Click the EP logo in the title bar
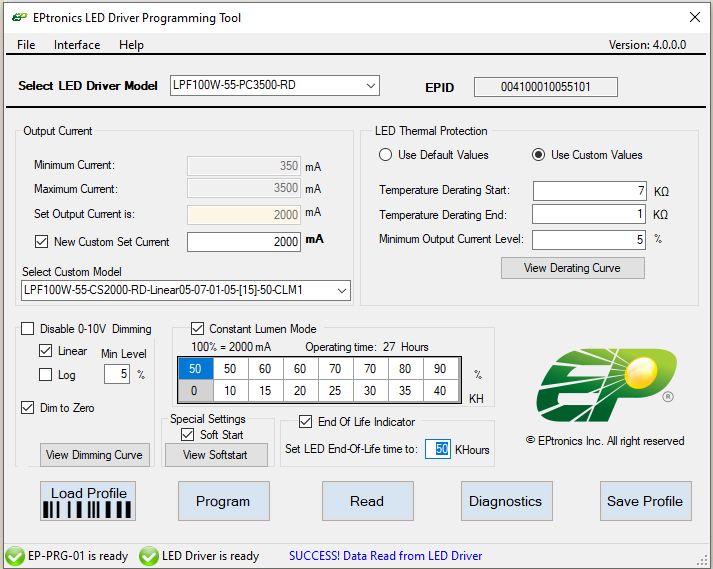This screenshot has width=713, height=569. coord(19,18)
